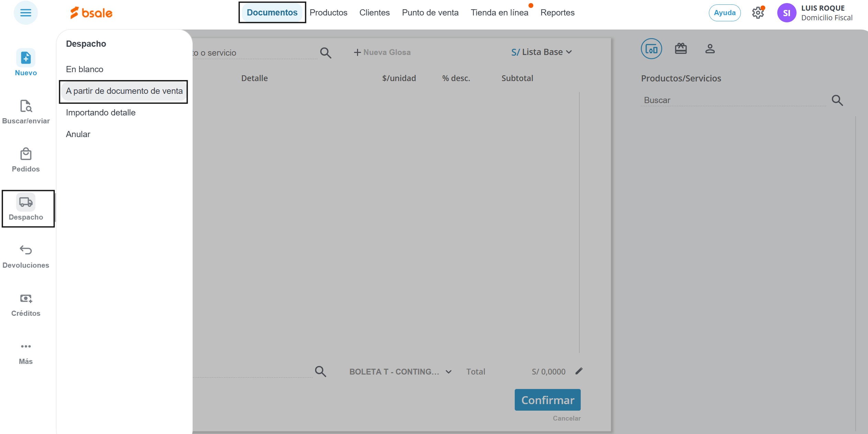Expand the S/ Lista Base dropdown

click(x=541, y=52)
